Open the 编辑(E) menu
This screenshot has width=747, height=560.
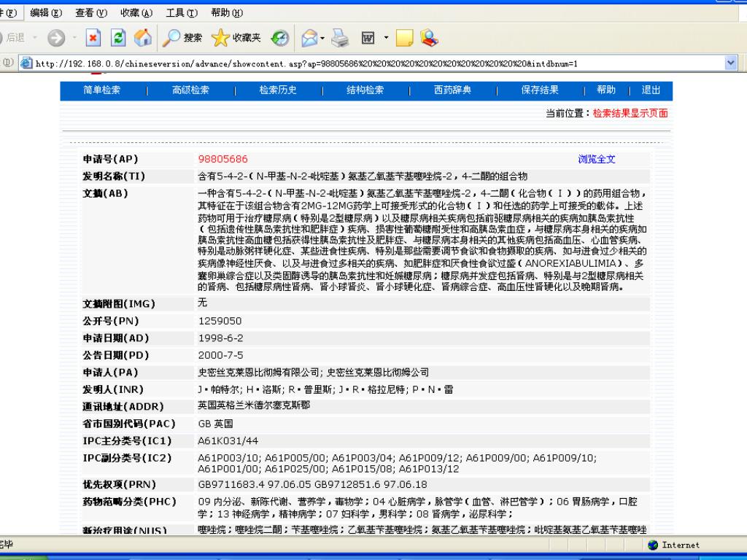(46, 13)
